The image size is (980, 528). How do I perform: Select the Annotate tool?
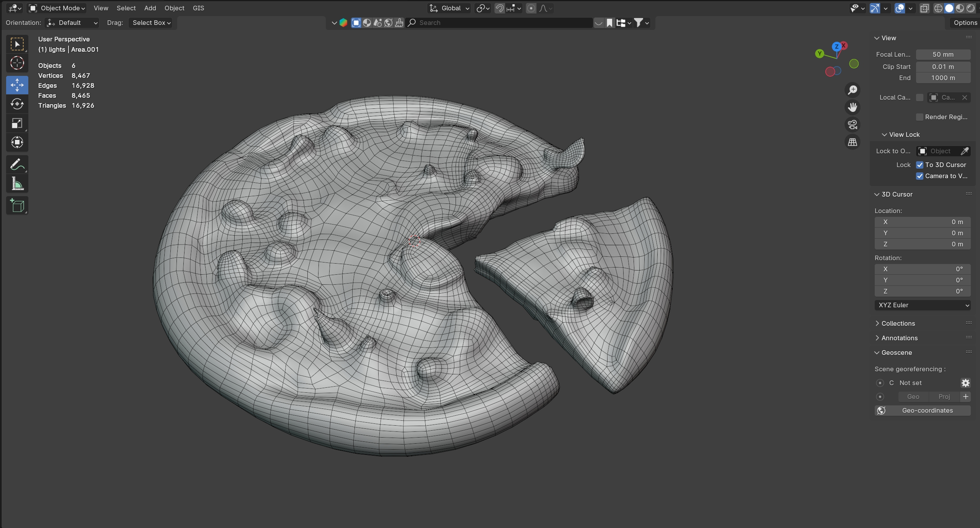tap(17, 165)
